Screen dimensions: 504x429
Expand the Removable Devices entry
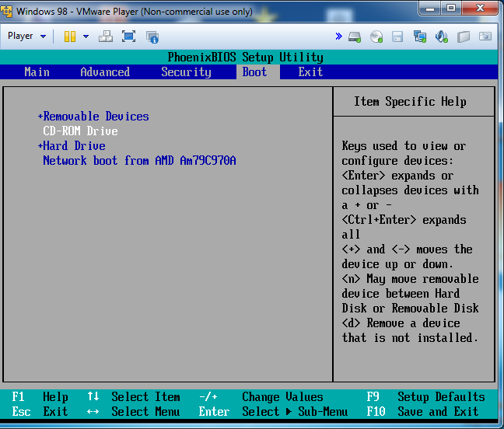pyautogui.click(x=95, y=116)
